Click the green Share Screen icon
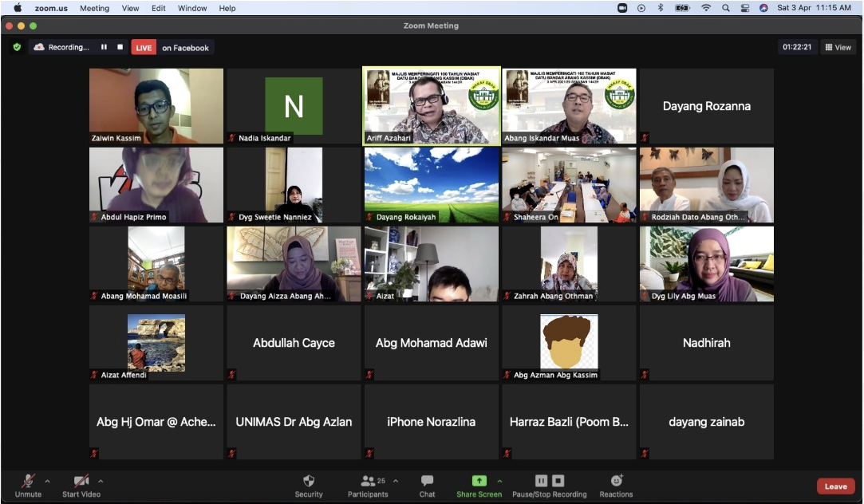The height and width of the screenshot is (504, 864). tap(479, 481)
